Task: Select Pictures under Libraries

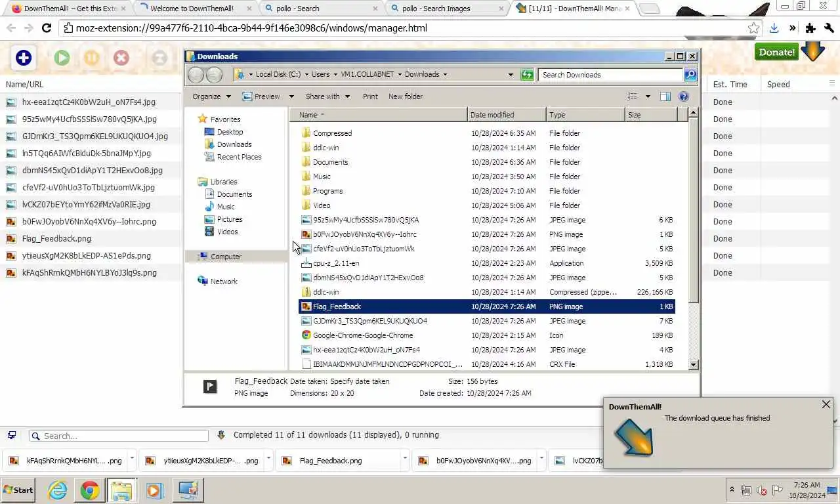Action: point(230,219)
